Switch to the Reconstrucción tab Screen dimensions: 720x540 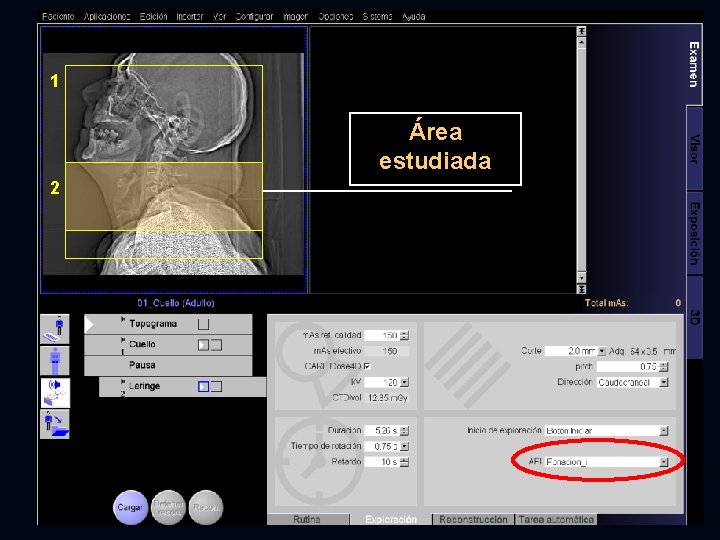point(473,519)
